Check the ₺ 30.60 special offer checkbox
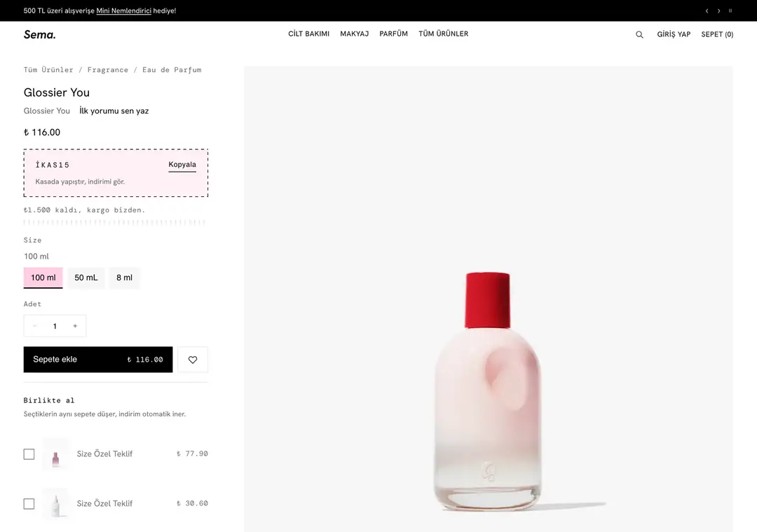This screenshot has height=532, width=757. tap(29, 504)
